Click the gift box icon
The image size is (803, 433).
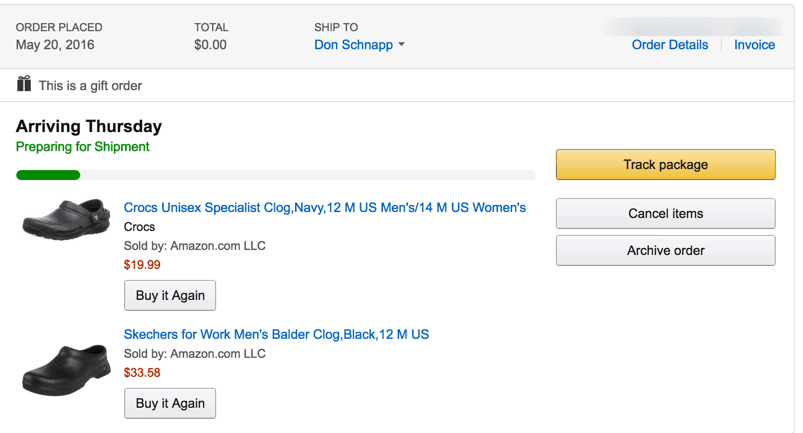pyautogui.click(x=24, y=84)
